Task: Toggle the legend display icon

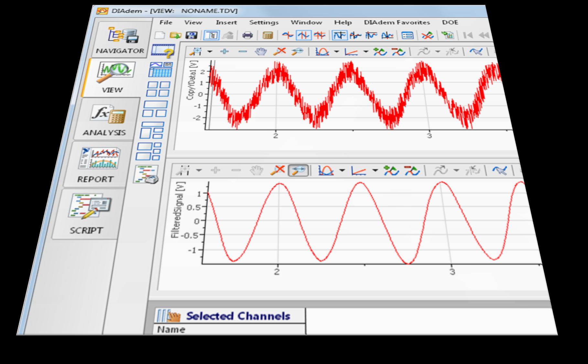Action: pos(408,35)
